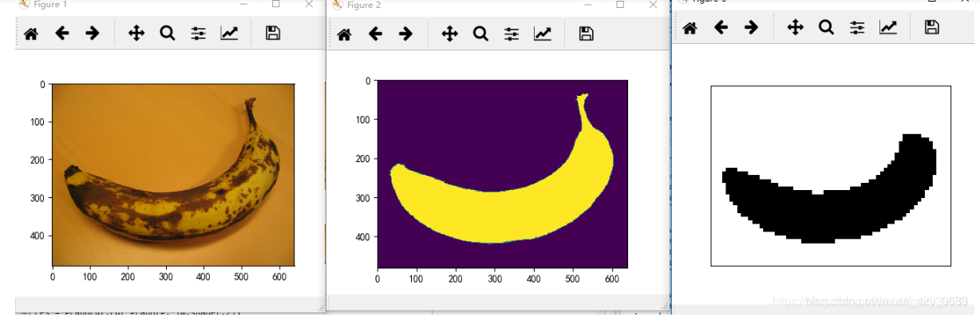This screenshot has height=325, width=980.
Task: Open Edit axis parameters in Figure 1 toolbar
Action: tap(230, 34)
